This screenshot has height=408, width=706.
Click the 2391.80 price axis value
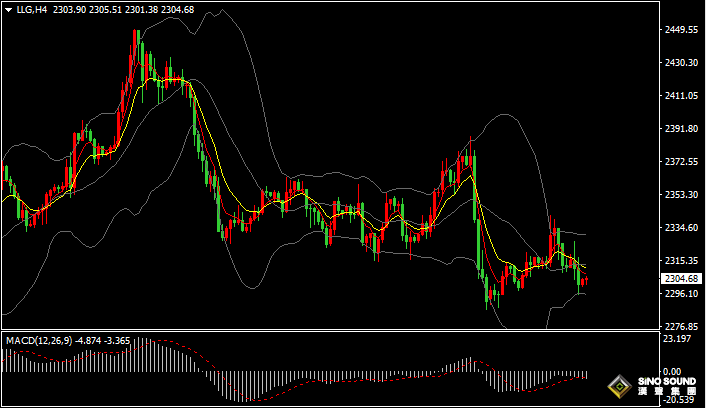[x=680, y=129]
